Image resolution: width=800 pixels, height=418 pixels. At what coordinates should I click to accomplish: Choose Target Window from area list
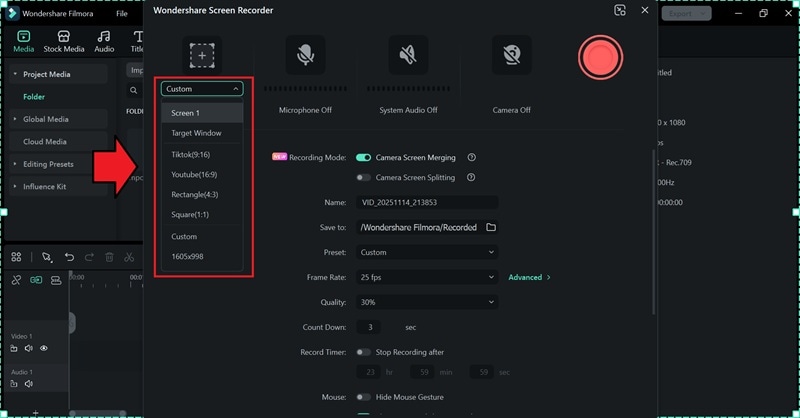point(202,133)
